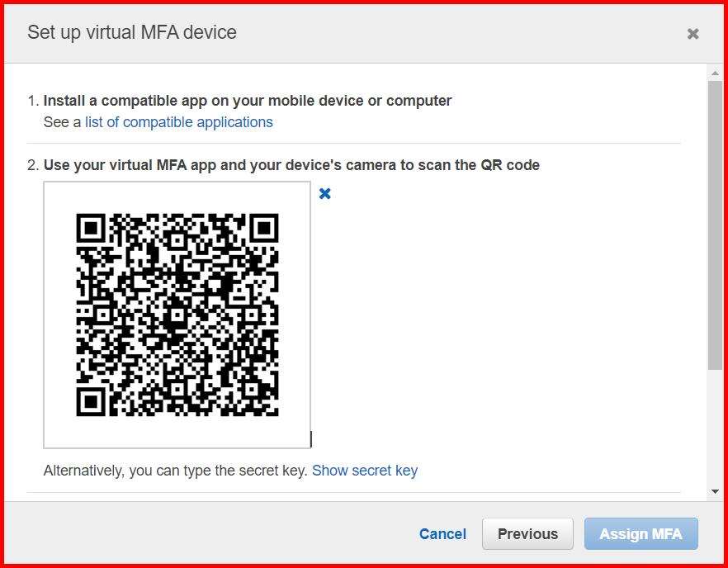Reveal the secret key instead of scanning

365,470
